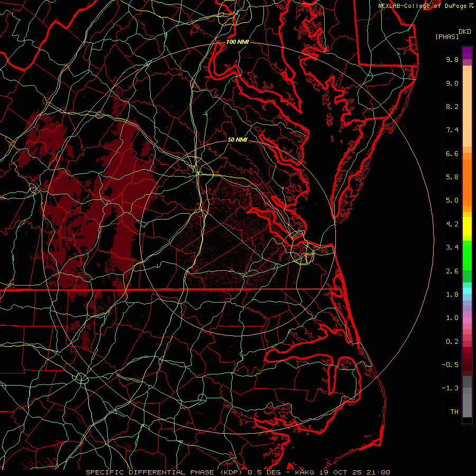
Task: Click the TH legend label
Action: click(454, 412)
